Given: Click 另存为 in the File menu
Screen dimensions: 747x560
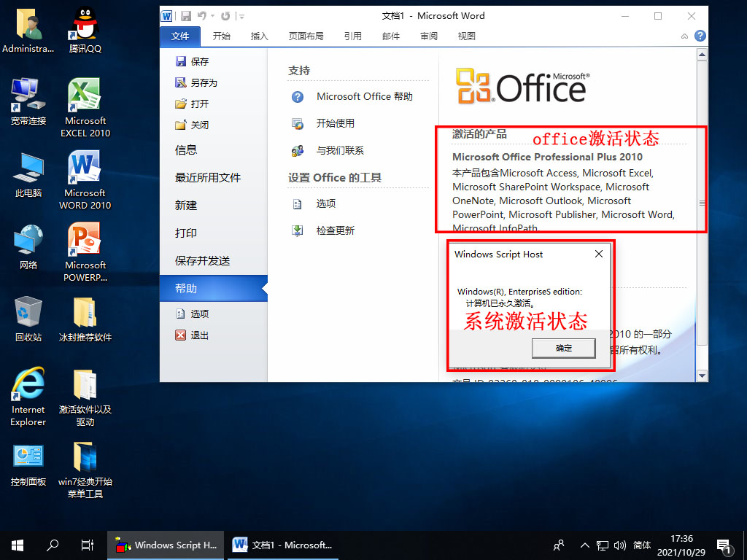Looking at the screenshot, I should (196, 83).
